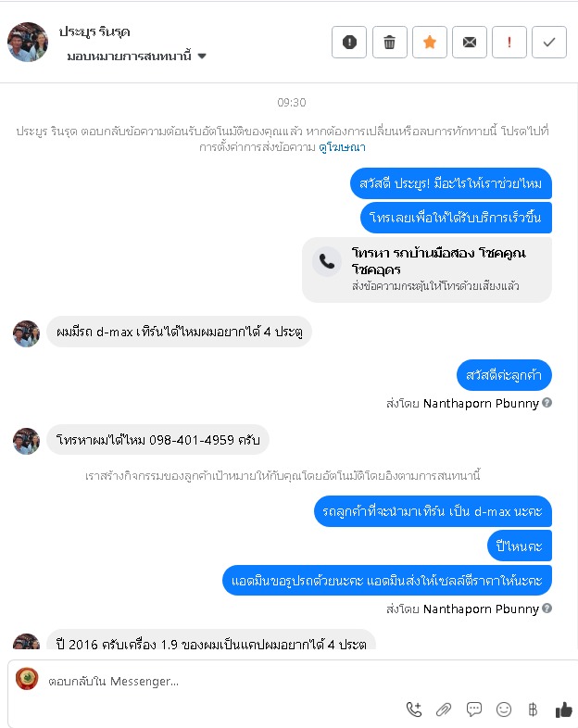
Task: Click customer avatar beside d-max message
Action: pos(27,333)
